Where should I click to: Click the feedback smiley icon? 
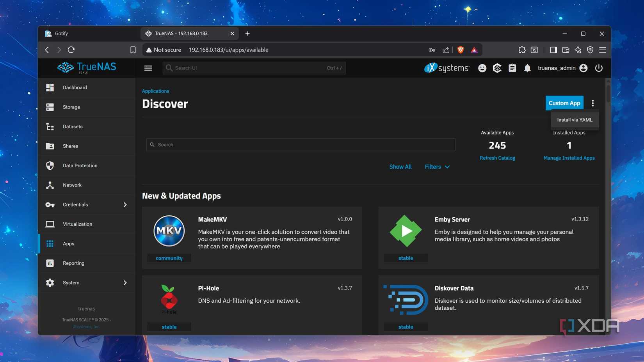click(482, 68)
